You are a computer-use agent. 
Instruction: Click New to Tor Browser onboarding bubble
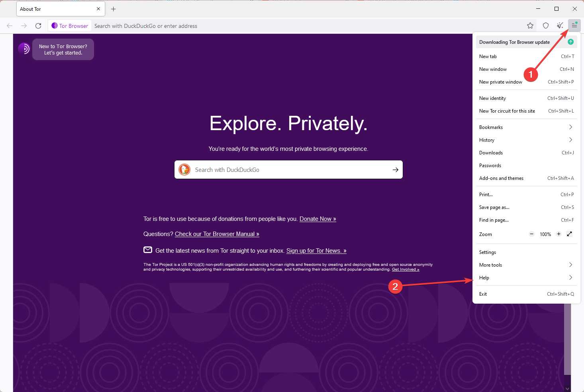click(63, 49)
